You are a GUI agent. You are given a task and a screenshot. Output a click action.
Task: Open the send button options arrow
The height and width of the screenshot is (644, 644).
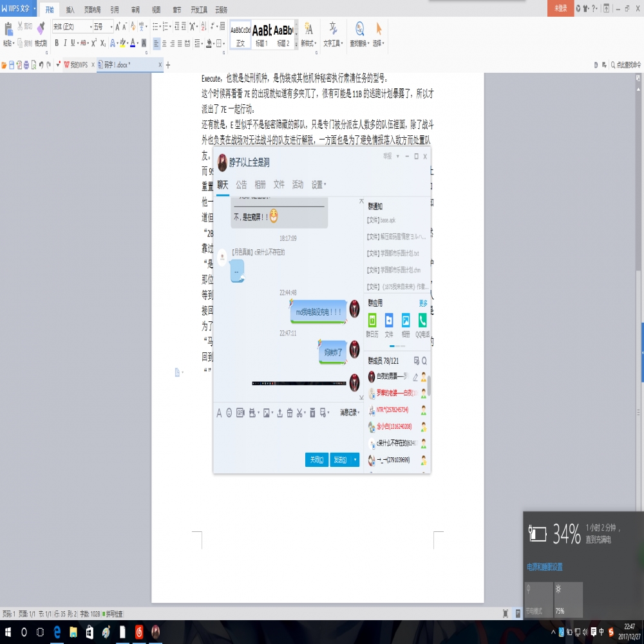click(355, 460)
